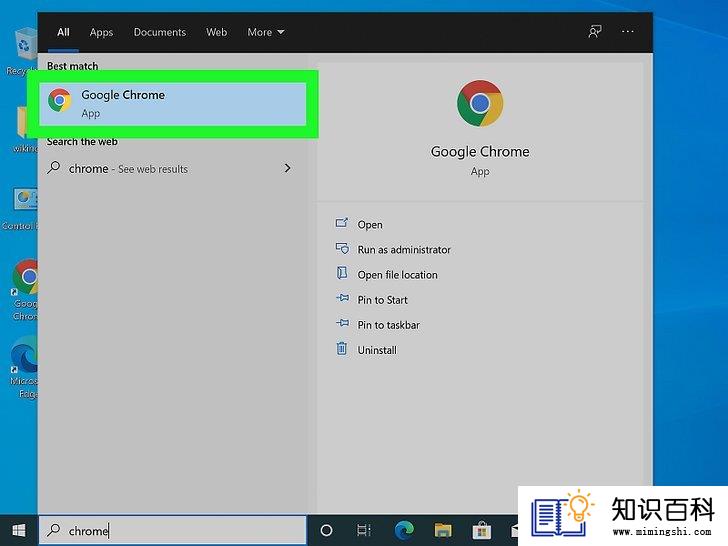728x546 pixels.
Task: Choose Run as administrator
Action: (x=404, y=250)
